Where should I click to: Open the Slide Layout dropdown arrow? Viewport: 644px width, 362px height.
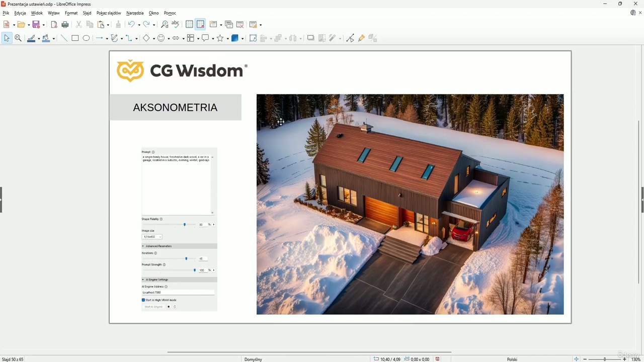click(260, 25)
